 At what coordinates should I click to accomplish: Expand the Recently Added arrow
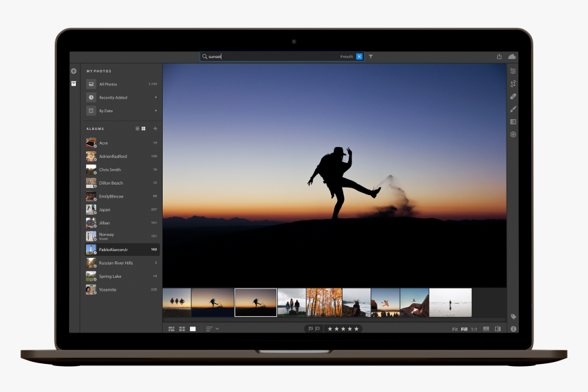[x=156, y=98]
